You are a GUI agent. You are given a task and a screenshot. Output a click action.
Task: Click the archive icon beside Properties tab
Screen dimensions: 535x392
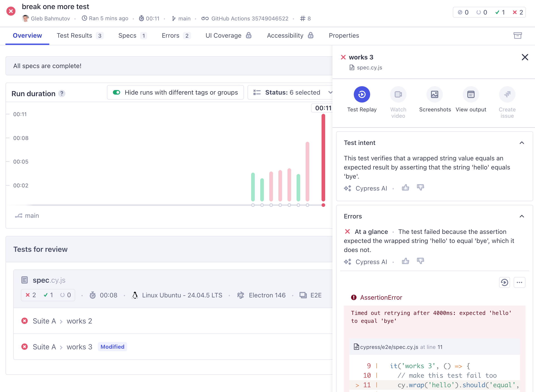[x=518, y=36]
